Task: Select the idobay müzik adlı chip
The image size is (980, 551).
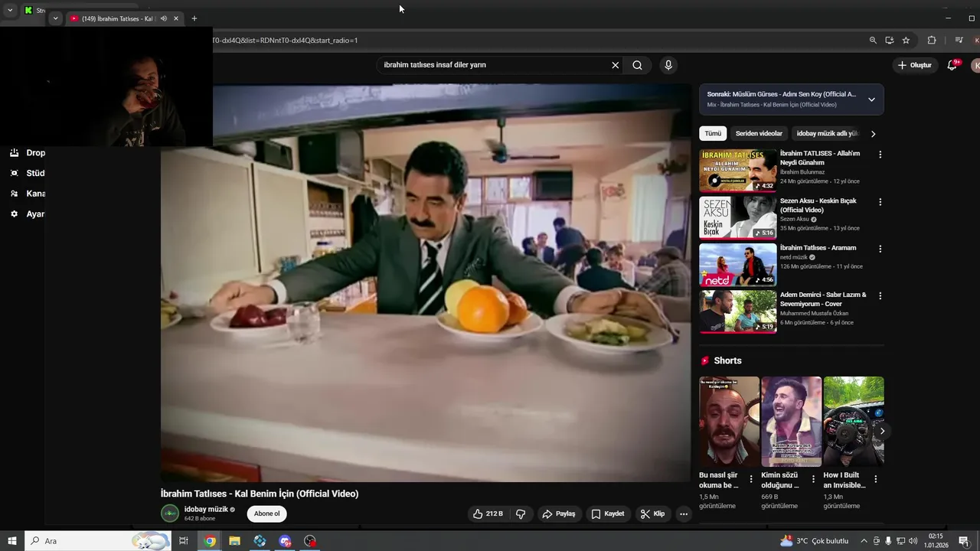Action: [x=827, y=133]
